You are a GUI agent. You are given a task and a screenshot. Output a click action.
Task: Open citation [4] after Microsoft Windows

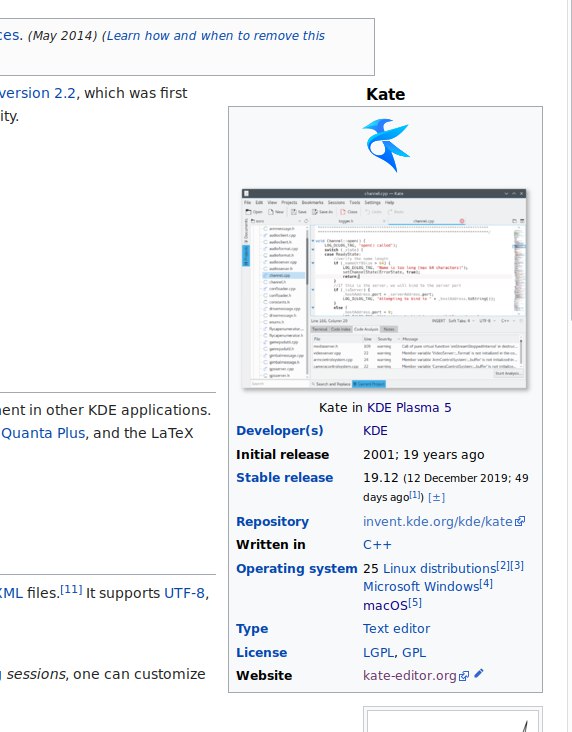pyautogui.click(x=486, y=584)
